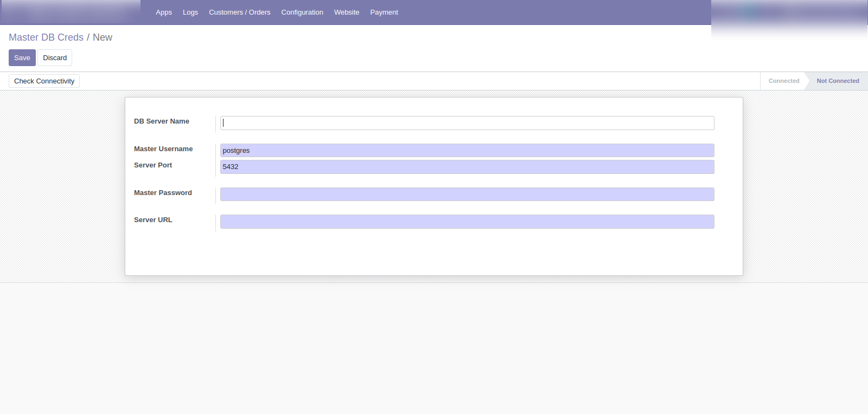Click the Server Port field showing 5432

point(467,167)
